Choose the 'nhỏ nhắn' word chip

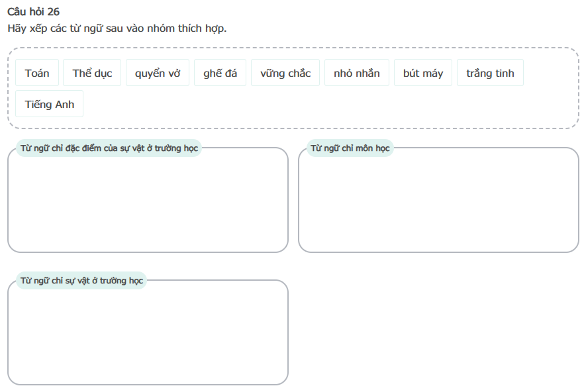(x=357, y=73)
